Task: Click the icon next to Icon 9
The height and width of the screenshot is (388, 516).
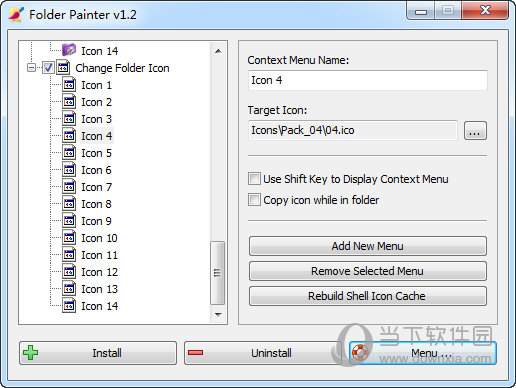Action: 69,221
